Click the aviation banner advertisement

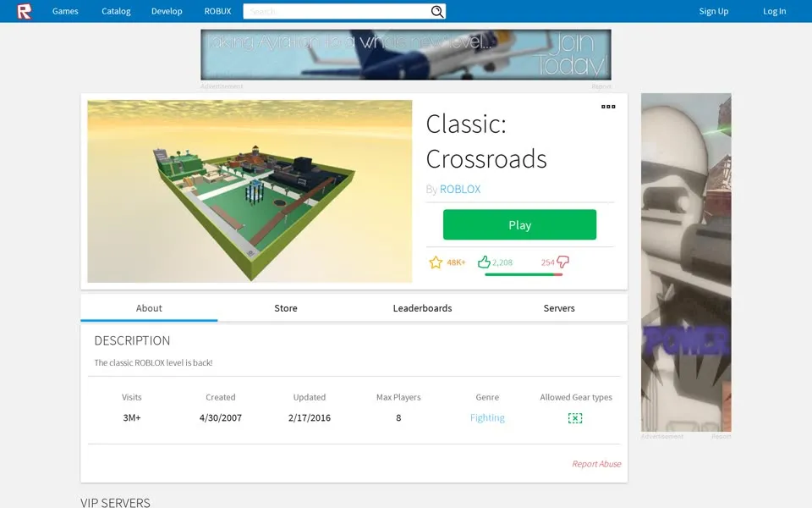coord(406,54)
